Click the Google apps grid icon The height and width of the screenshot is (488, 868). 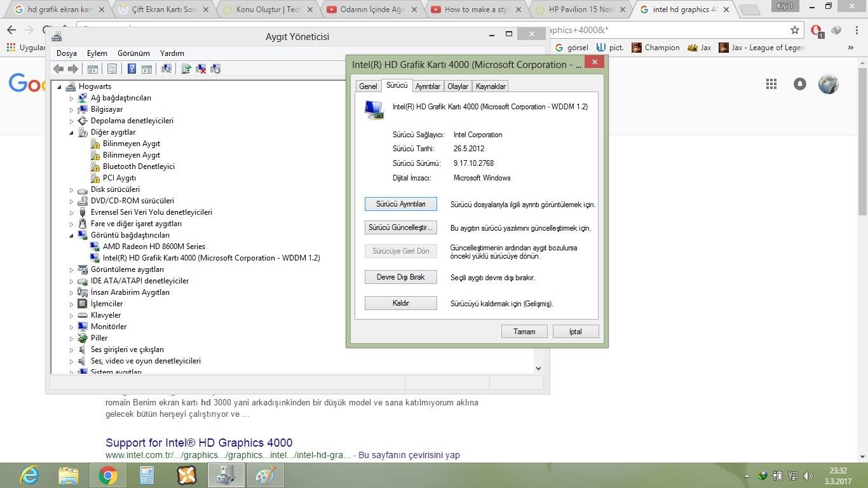point(771,84)
